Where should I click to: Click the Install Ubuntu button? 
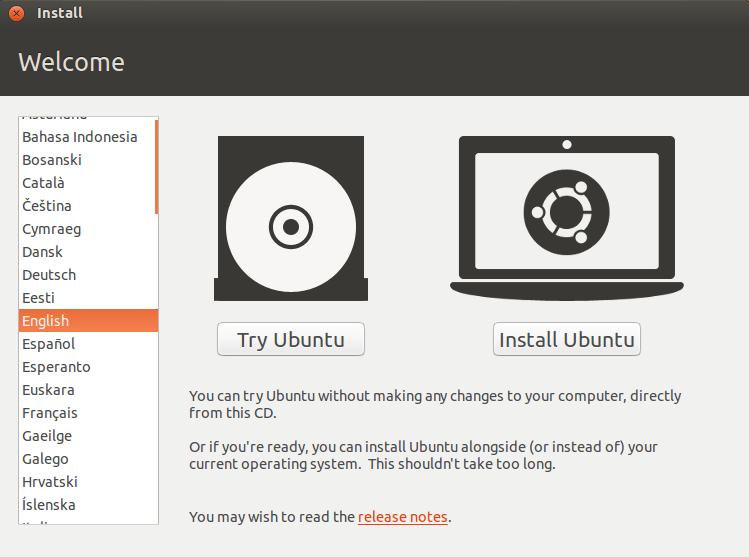[x=567, y=339]
